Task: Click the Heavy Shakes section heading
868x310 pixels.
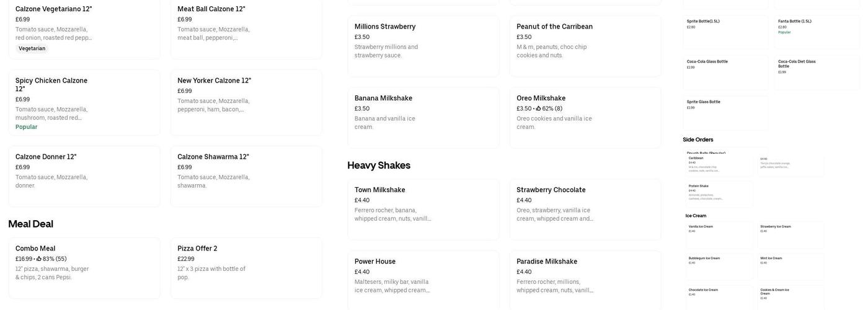Action: (x=379, y=166)
